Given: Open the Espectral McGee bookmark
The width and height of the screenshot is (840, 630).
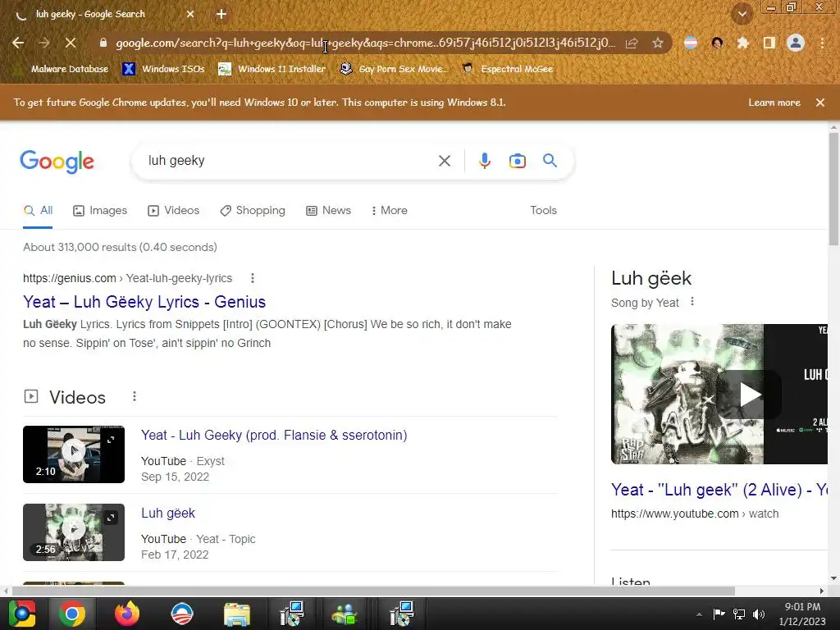Looking at the screenshot, I should (508, 69).
